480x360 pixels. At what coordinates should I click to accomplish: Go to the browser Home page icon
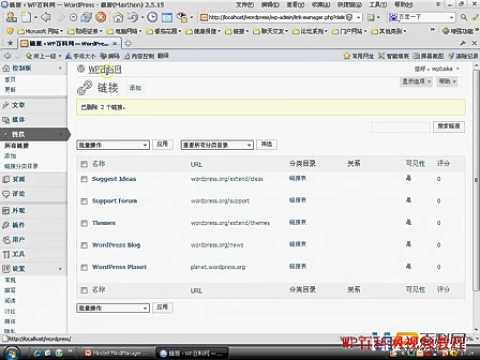(118, 17)
